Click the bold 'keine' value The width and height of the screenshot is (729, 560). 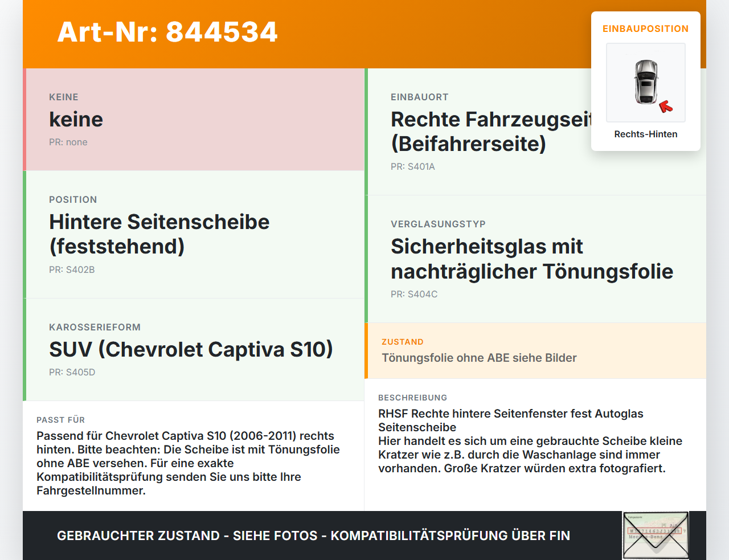point(76,119)
